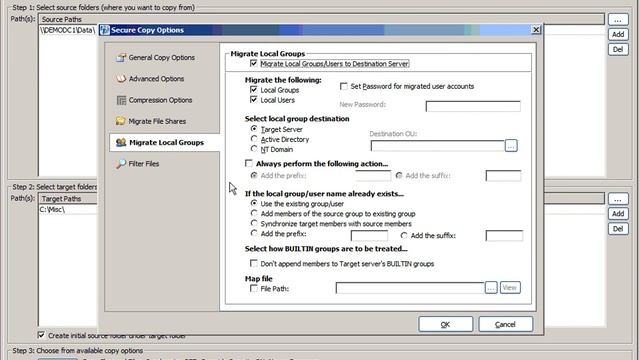Select Use the existing group/user
This screenshot has height=360, width=640.
(254, 203)
